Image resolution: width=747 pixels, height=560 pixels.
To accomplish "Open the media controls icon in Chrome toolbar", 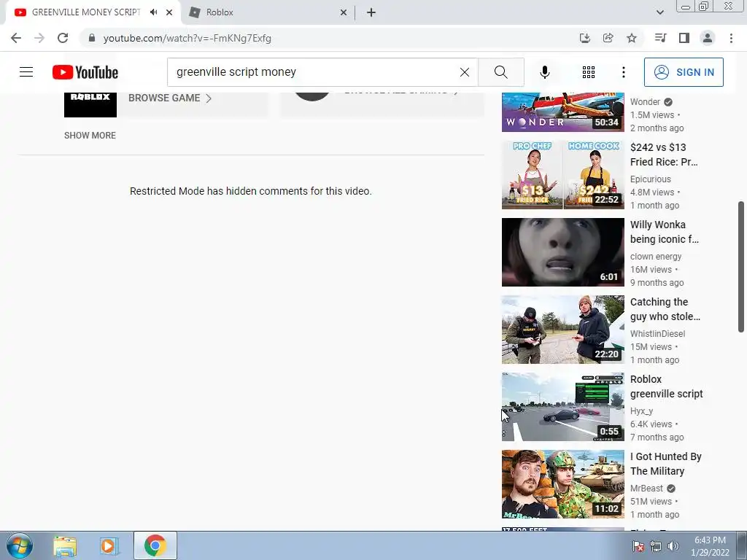I will 660,38.
